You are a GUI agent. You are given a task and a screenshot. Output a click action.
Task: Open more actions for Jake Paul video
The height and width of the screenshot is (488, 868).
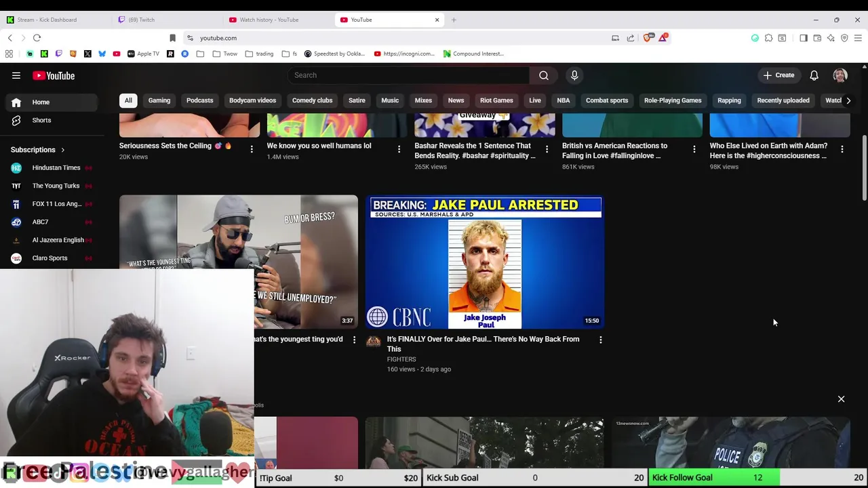(x=600, y=340)
